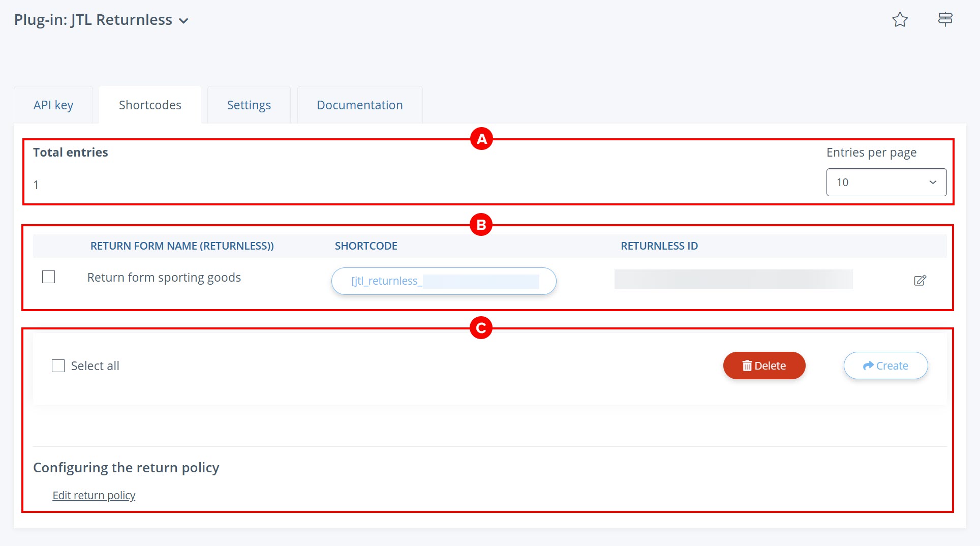The image size is (980, 546).
Task: Expand the Plug-in JTL Returnless title chevron
Action: point(184,21)
